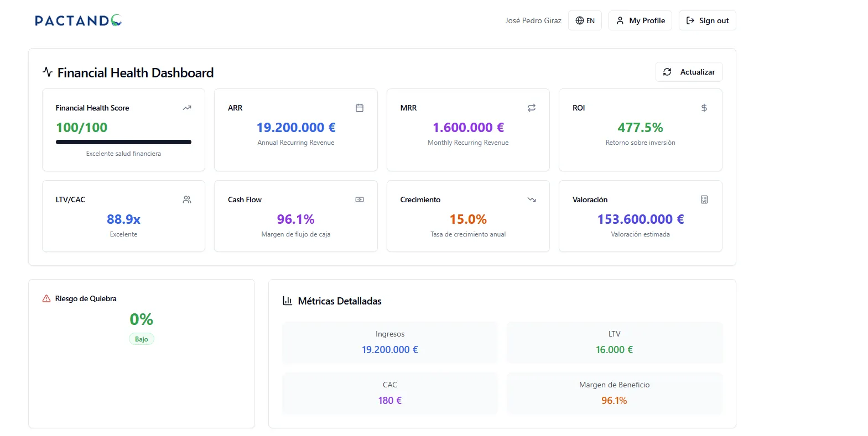The width and height of the screenshot is (868, 436).
Task: Click the calendar icon in ARR card
Action: pos(359,108)
